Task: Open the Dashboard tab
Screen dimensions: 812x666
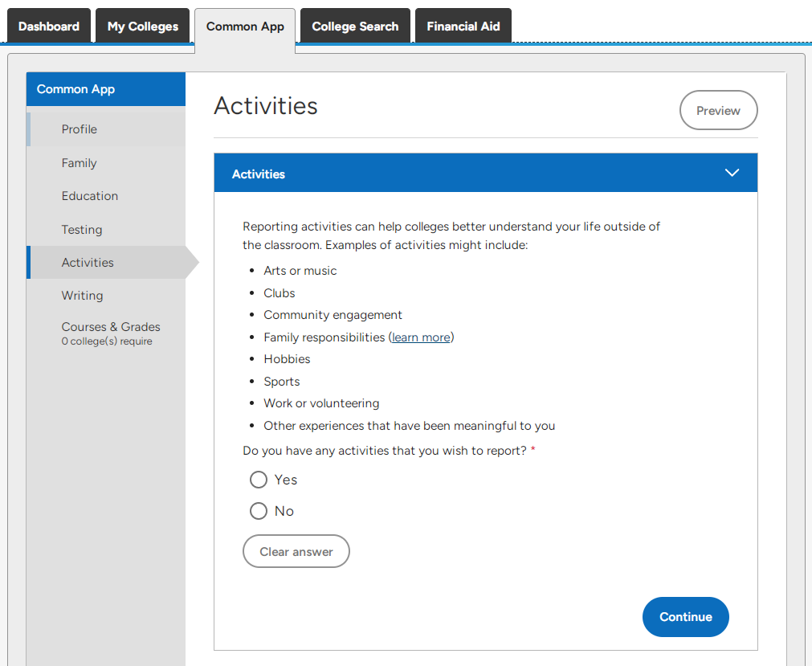Action: [49, 26]
